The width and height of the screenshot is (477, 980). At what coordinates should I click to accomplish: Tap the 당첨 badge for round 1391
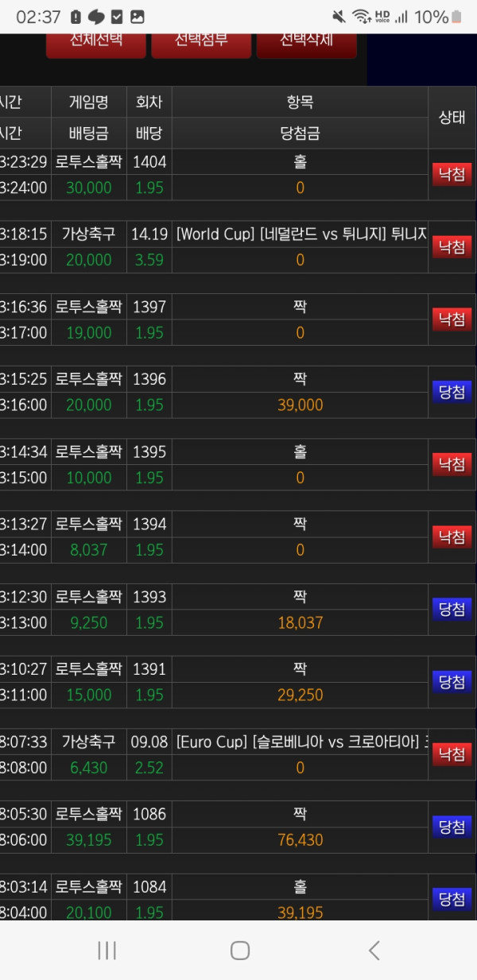point(452,681)
